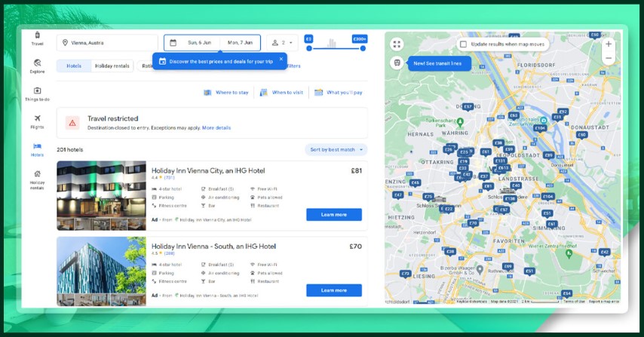Click the calendar icon in date field

click(173, 43)
